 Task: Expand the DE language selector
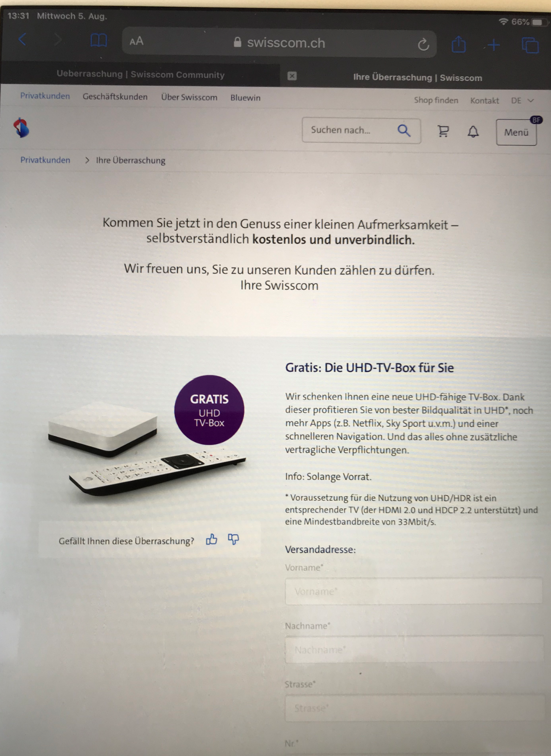coord(522,100)
